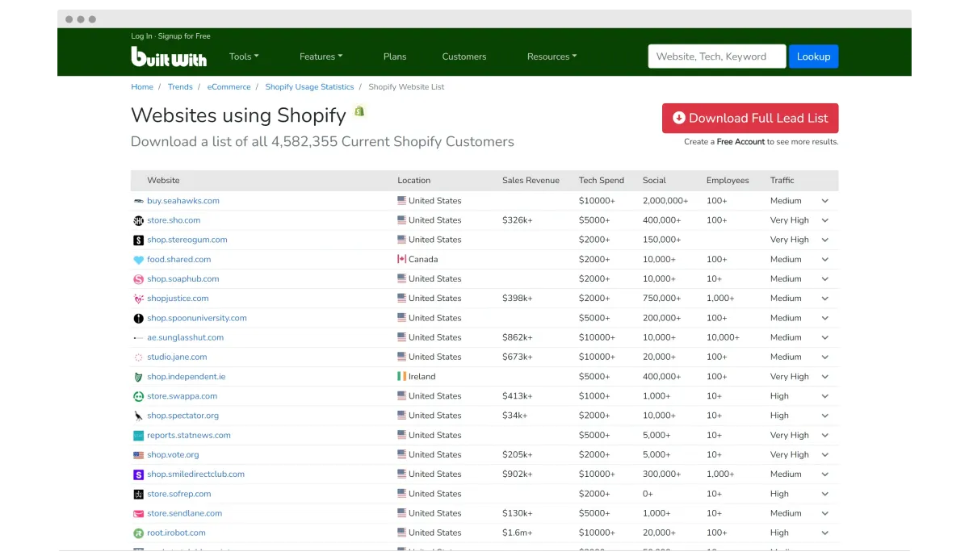Expand the buy.seahawks.com row chevron
Image resolution: width=969 pixels, height=560 pixels.
click(825, 201)
